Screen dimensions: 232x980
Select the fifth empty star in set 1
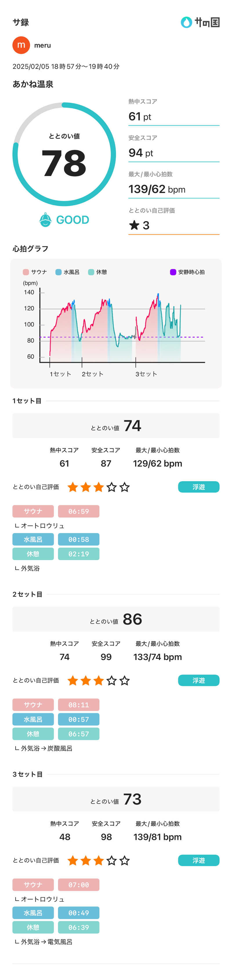pos(124,487)
